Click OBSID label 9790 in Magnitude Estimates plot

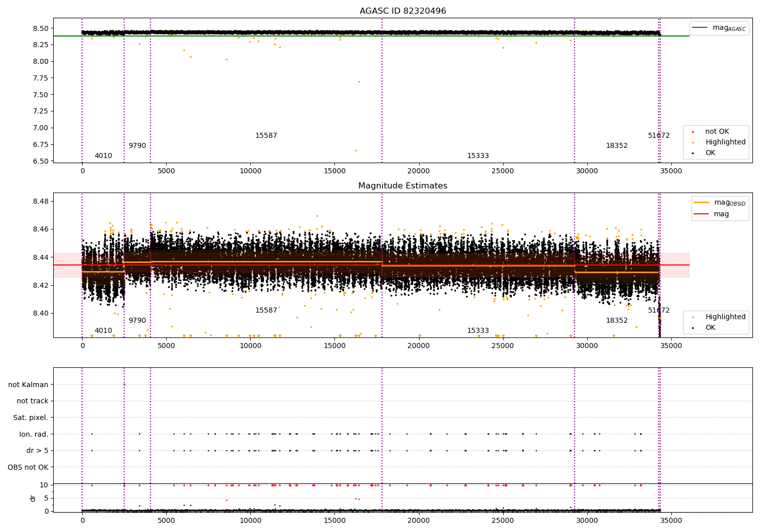pyautogui.click(x=137, y=321)
